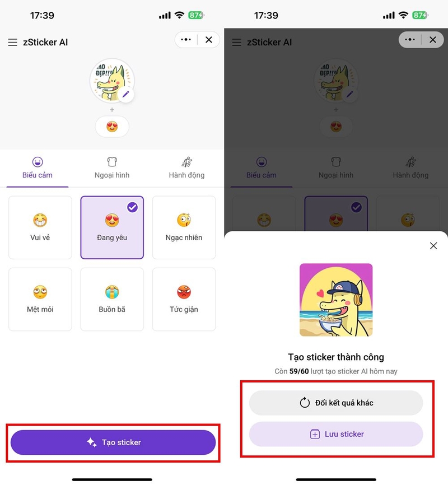Tap the running icon on Hành động tab
The height and width of the screenshot is (485, 448).
pyautogui.click(x=186, y=162)
